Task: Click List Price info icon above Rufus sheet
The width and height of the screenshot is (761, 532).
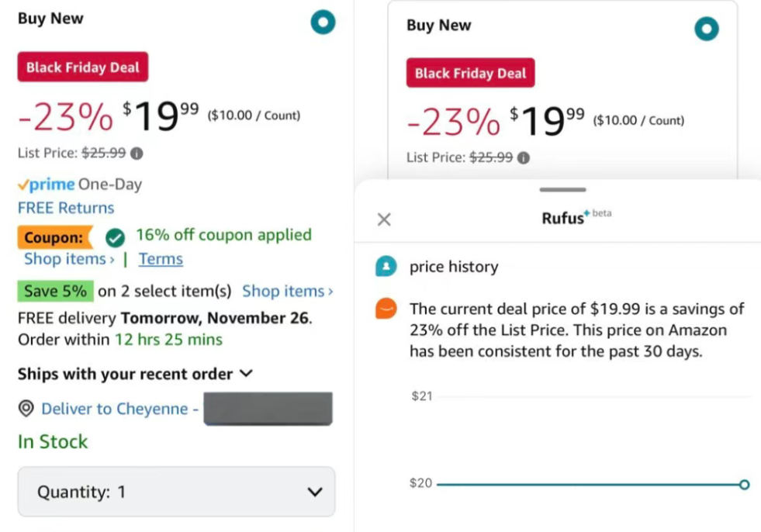Action: point(524,158)
